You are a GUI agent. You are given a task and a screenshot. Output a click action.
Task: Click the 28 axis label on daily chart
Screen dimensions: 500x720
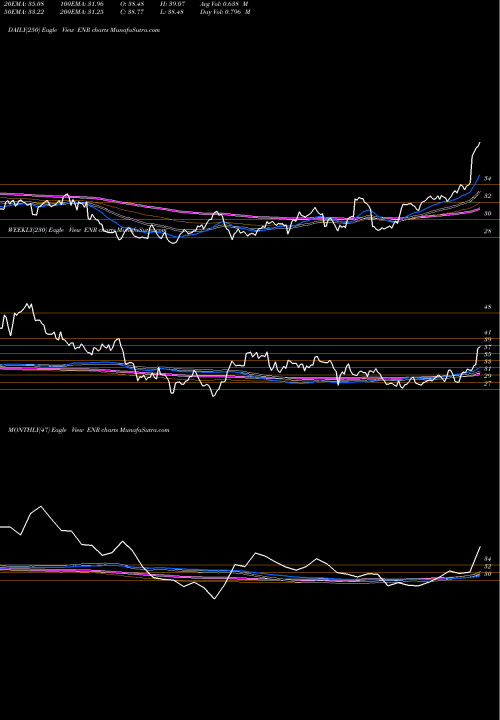[488, 231]
